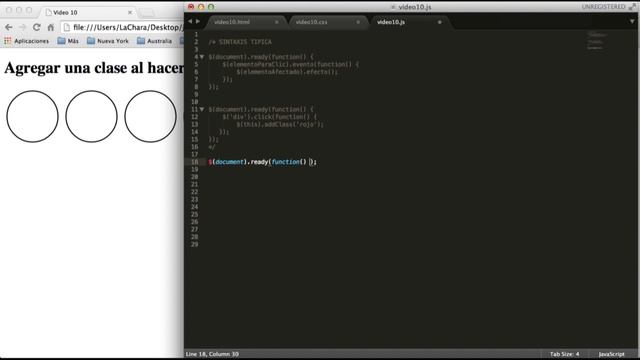Open the Nueva York bookmarks folder
Screen dimensions: 640x360
[108, 41]
